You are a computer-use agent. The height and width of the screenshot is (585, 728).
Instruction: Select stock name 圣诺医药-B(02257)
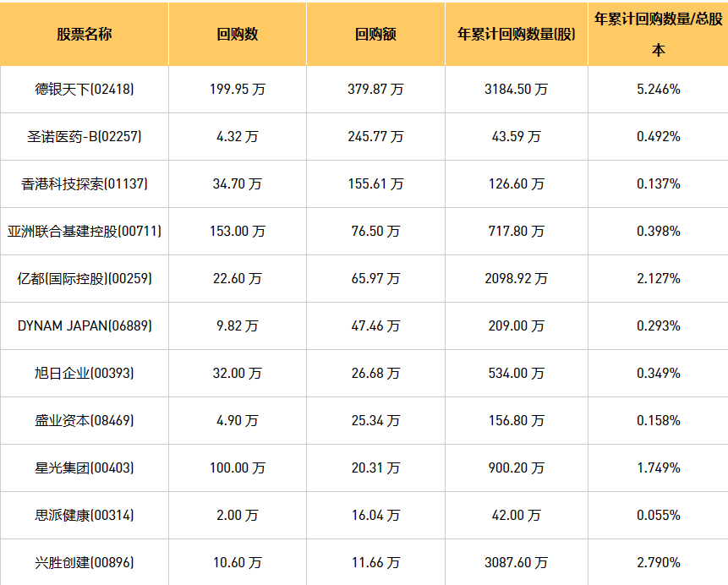[x=84, y=136]
